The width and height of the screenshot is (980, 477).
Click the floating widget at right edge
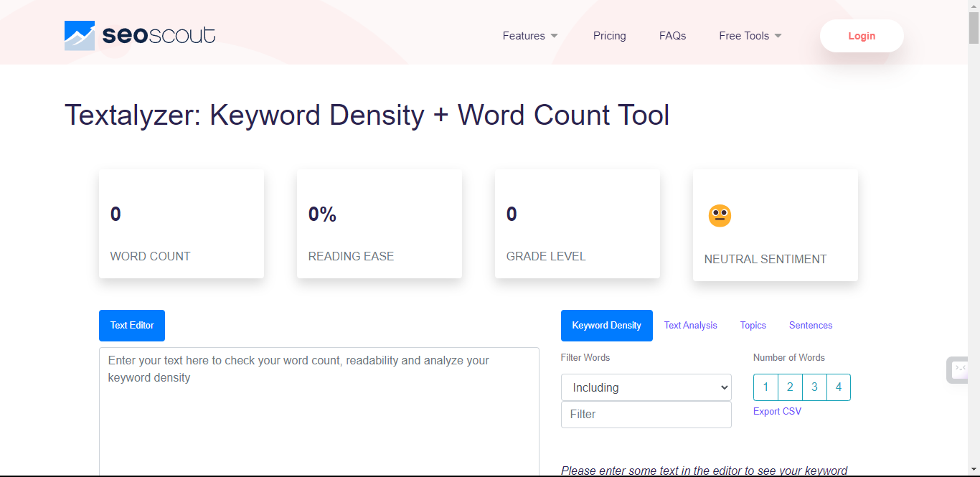pos(957,370)
